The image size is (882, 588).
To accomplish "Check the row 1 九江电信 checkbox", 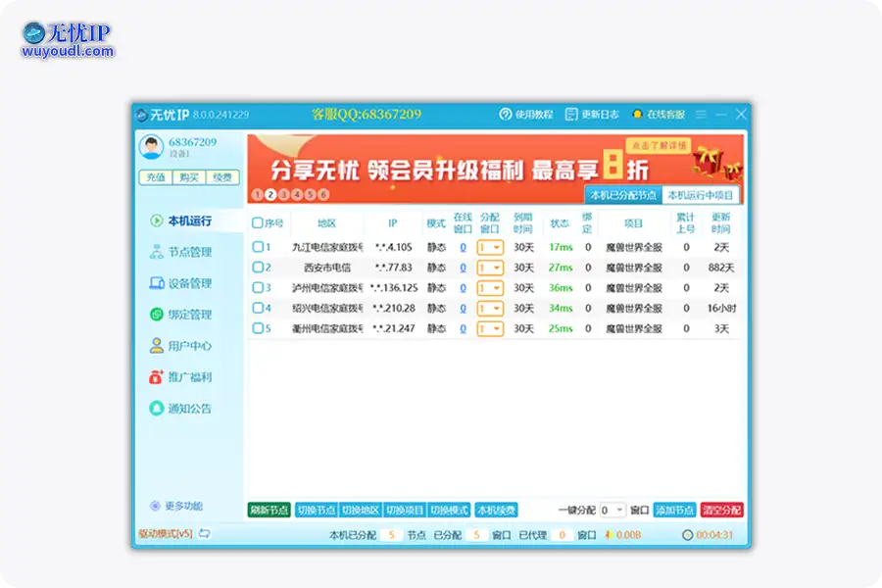I will pyautogui.click(x=257, y=246).
